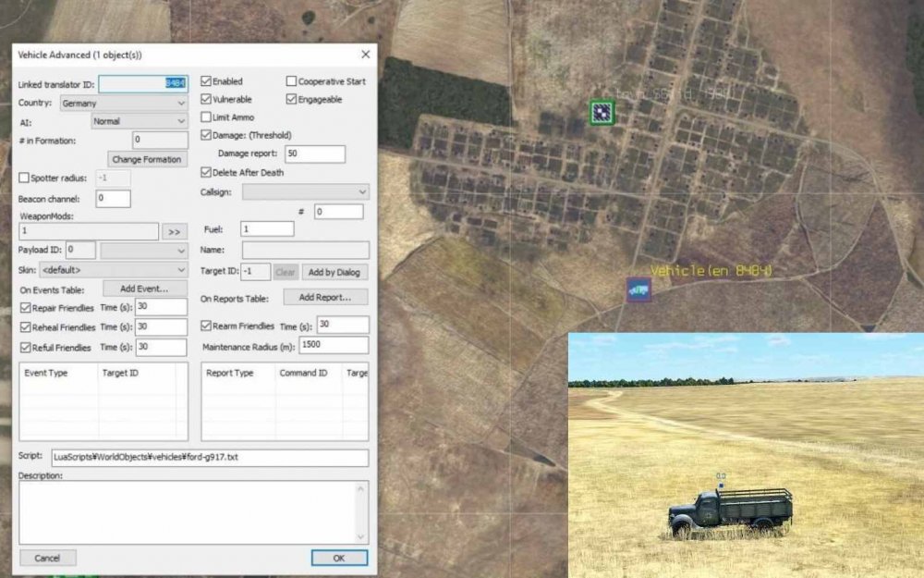Open the AI dropdown showing Normal
The image size is (924, 578).
(x=140, y=121)
